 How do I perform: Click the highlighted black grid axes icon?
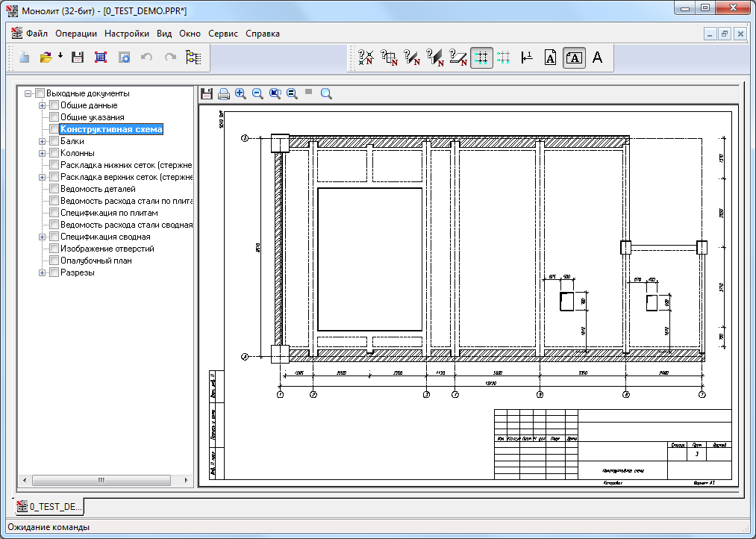point(481,57)
